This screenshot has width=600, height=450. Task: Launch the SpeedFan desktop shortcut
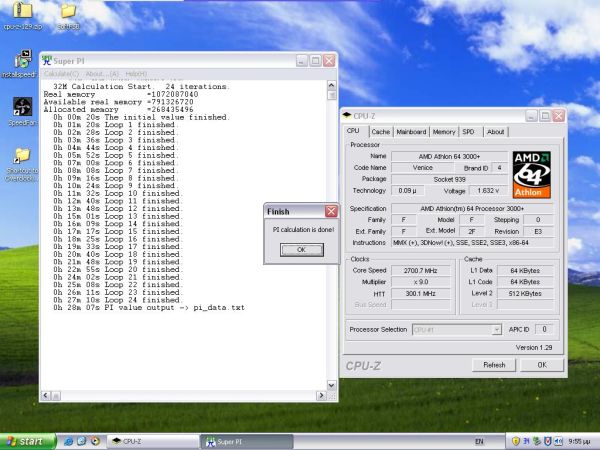[22, 107]
